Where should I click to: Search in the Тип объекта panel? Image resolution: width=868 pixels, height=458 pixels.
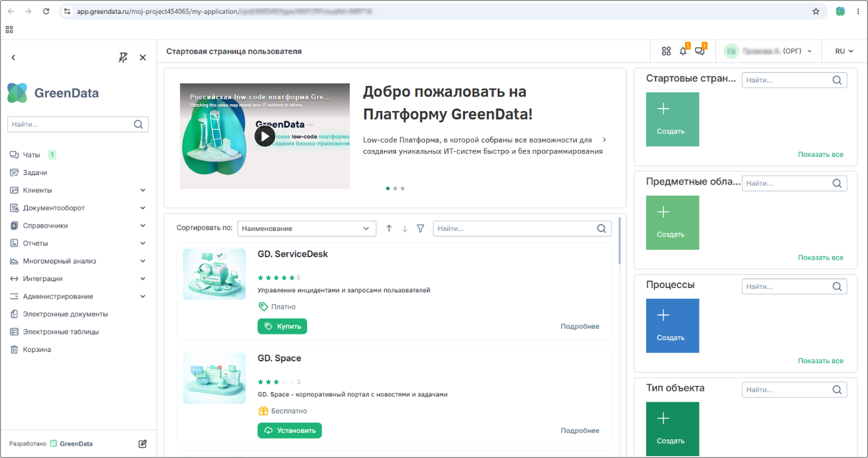click(794, 390)
